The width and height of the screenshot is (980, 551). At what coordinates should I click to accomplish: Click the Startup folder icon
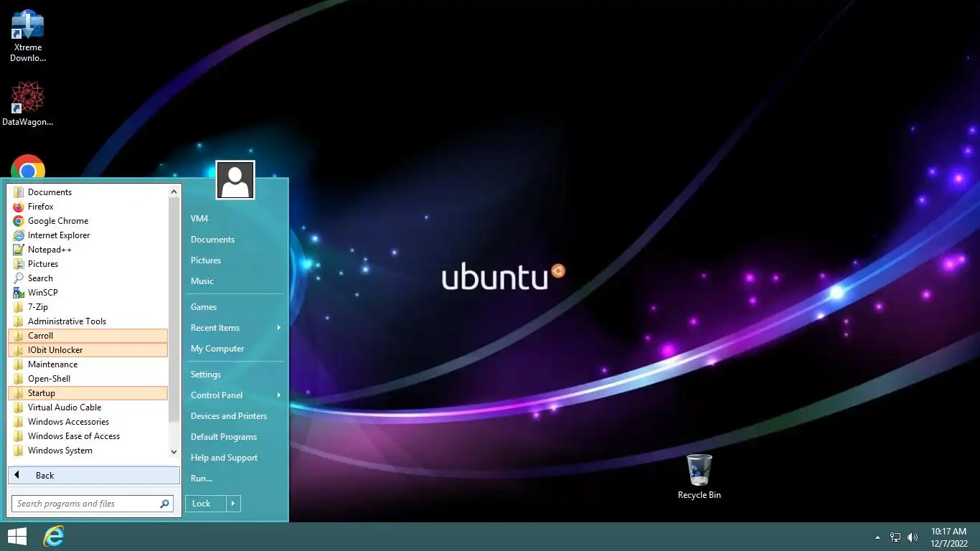(19, 393)
